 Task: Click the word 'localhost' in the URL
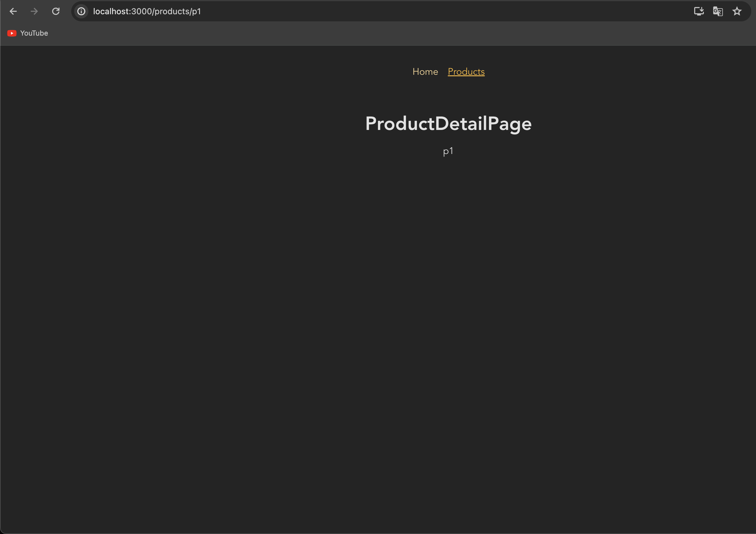(111, 12)
